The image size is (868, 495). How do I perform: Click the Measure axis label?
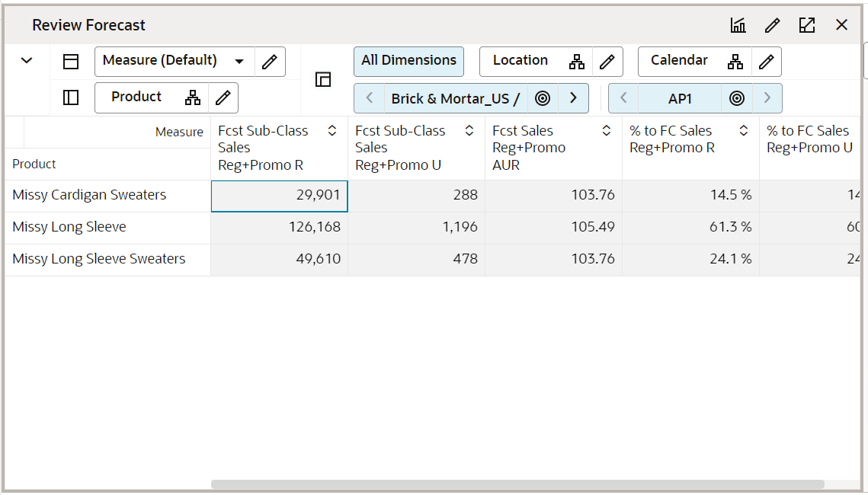coord(179,133)
